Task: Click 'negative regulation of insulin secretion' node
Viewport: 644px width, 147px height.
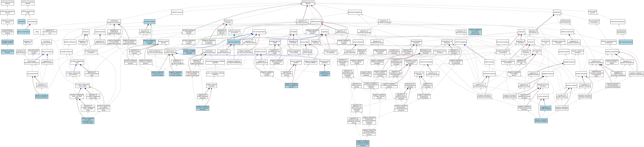Action: click(541, 121)
